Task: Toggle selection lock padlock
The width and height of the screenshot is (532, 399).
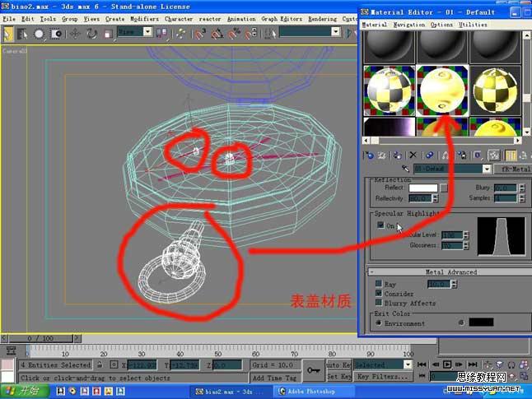Action: coord(100,364)
